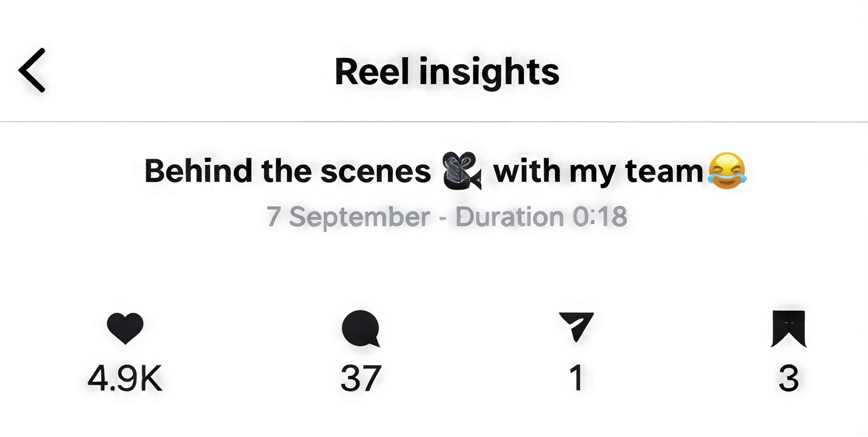Click the dash between date and duration
This screenshot has width=868, height=437.
(443, 217)
